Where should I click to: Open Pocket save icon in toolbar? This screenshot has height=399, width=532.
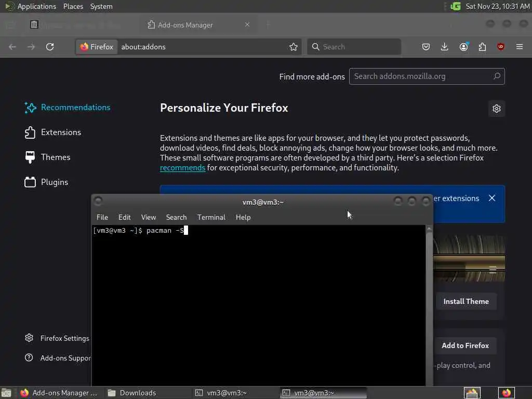[x=426, y=47]
